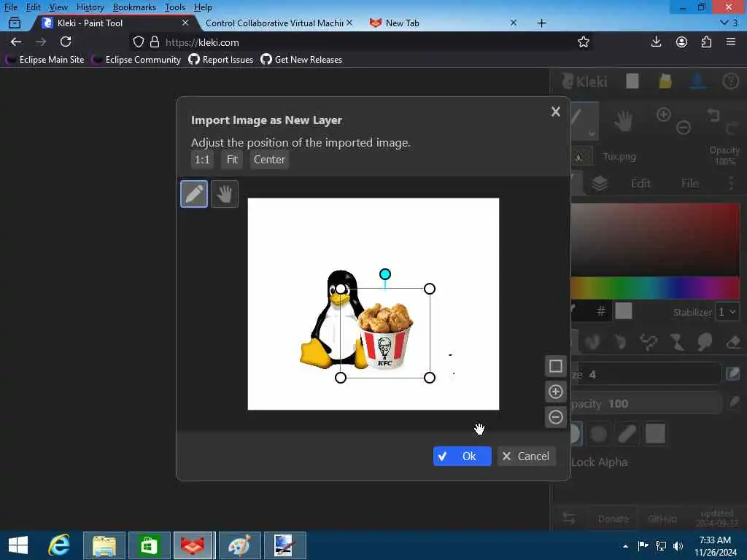The height and width of the screenshot is (560, 747).
Task: Open the Bookmarks menu
Action: [134, 7]
